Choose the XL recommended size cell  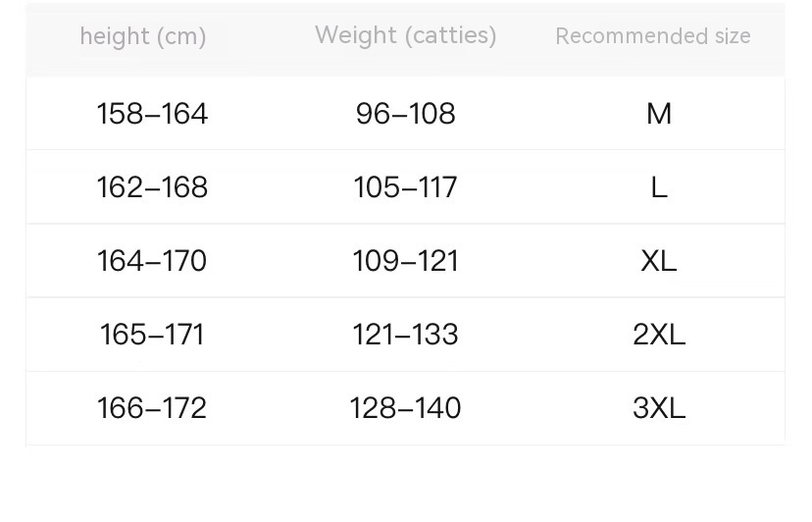pyautogui.click(x=659, y=261)
